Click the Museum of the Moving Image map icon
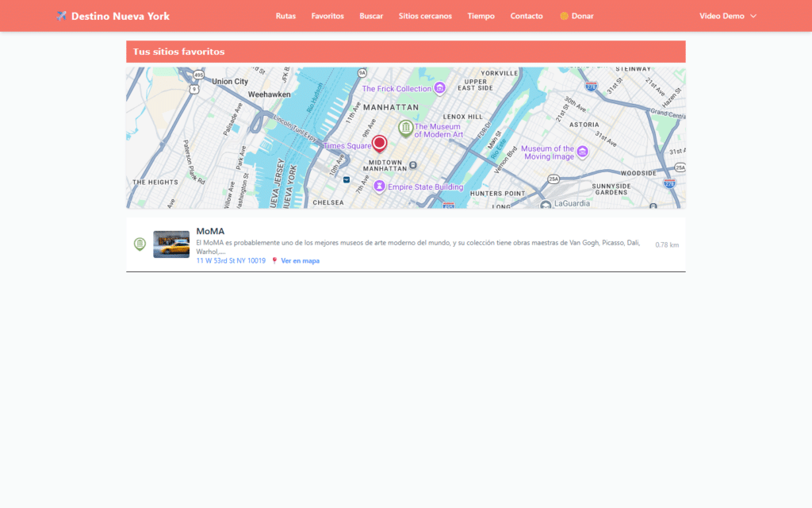The height and width of the screenshot is (508, 812). (582, 151)
